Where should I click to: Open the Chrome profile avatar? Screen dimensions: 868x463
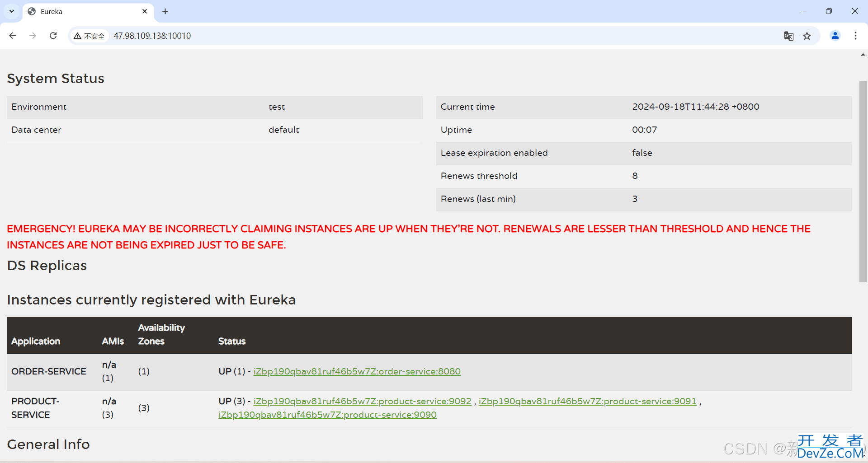coord(835,36)
